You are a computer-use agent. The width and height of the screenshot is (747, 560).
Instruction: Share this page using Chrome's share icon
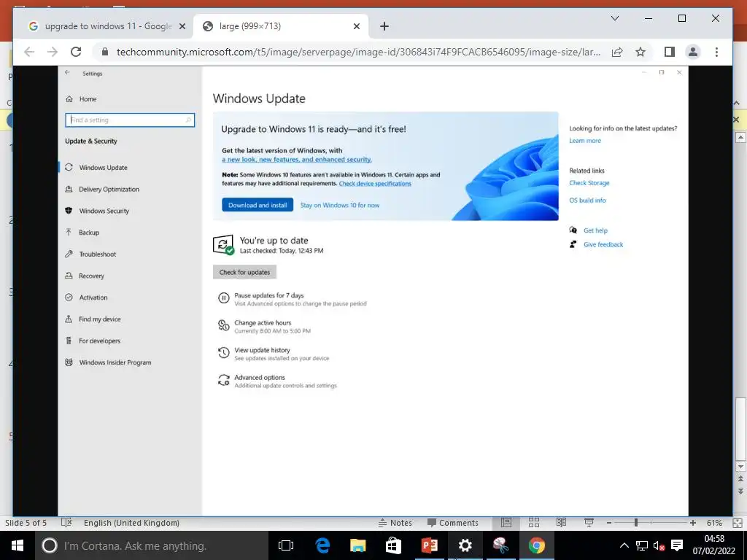tap(617, 52)
